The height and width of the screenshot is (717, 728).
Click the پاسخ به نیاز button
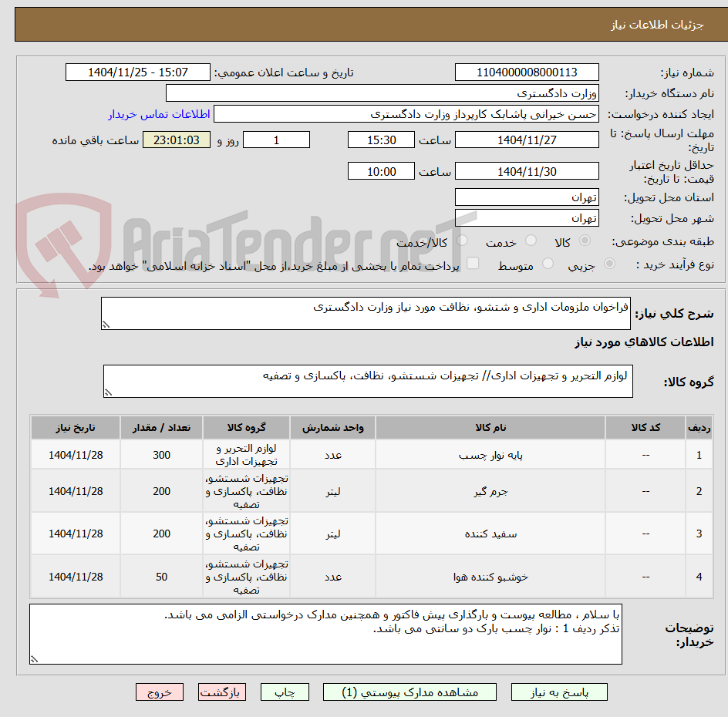tap(559, 692)
